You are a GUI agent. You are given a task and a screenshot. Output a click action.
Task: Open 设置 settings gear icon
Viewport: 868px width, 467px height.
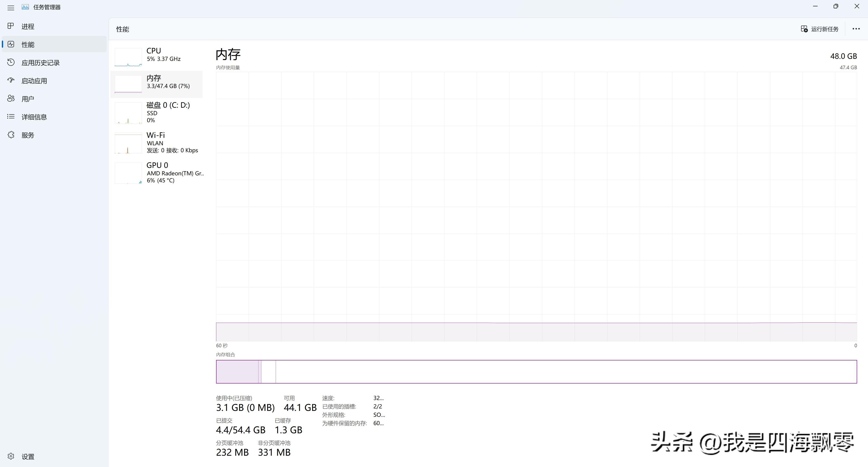coord(11,456)
